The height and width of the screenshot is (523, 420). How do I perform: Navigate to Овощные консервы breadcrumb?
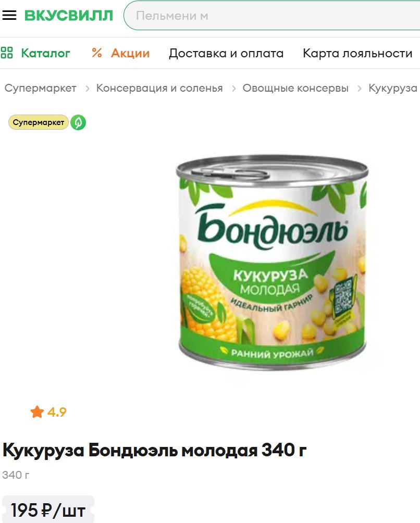[x=295, y=88]
